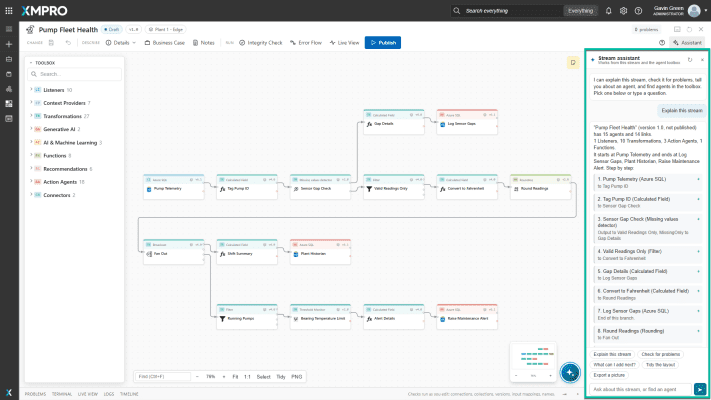Select the Fan Out broadcast node
Image resolution: width=711 pixels, height=400 pixels.
click(x=174, y=252)
